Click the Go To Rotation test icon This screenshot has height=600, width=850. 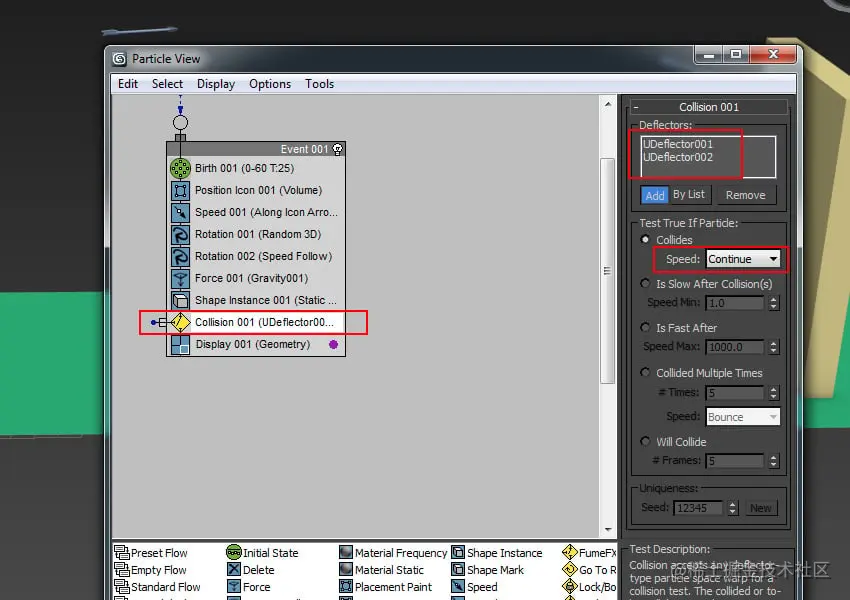pos(570,569)
